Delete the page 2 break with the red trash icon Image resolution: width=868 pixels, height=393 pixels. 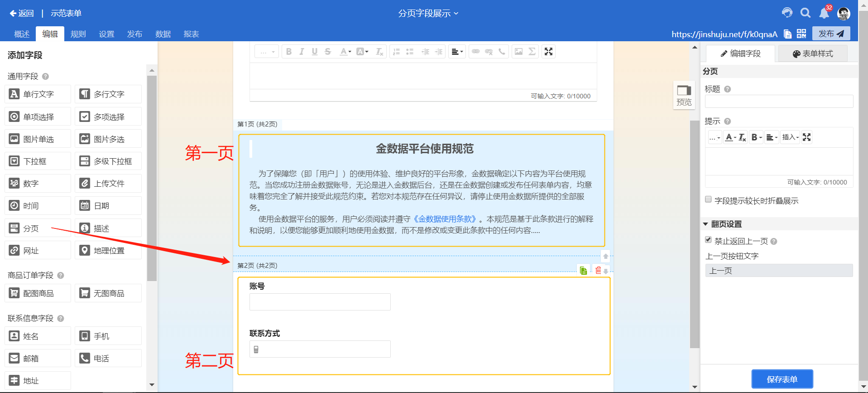(598, 270)
